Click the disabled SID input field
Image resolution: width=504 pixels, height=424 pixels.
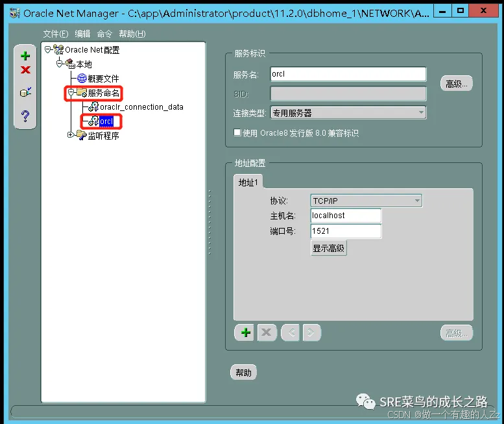tap(348, 94)
